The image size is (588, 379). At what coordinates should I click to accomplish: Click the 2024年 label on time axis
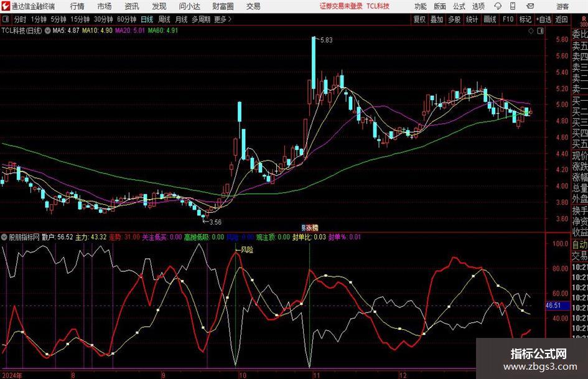coord(12,375)
